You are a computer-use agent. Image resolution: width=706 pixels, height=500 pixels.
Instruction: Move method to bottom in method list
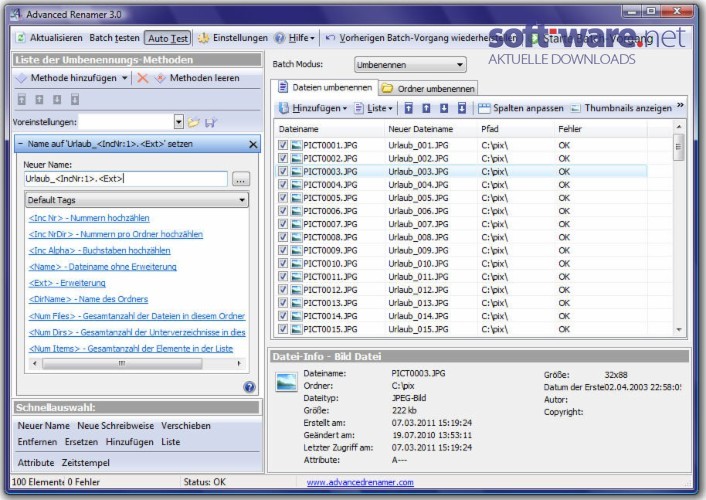pyautogui.click(x=75, y=100)
